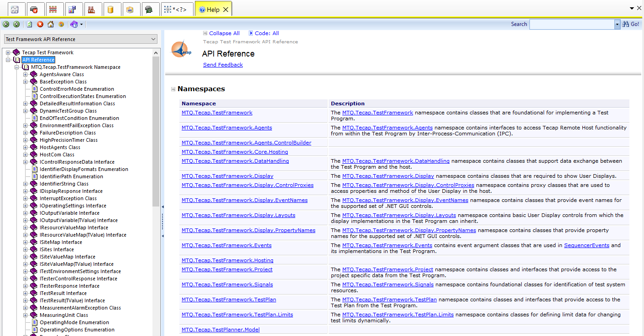Click the API Reference open book icon

(17, 60)
